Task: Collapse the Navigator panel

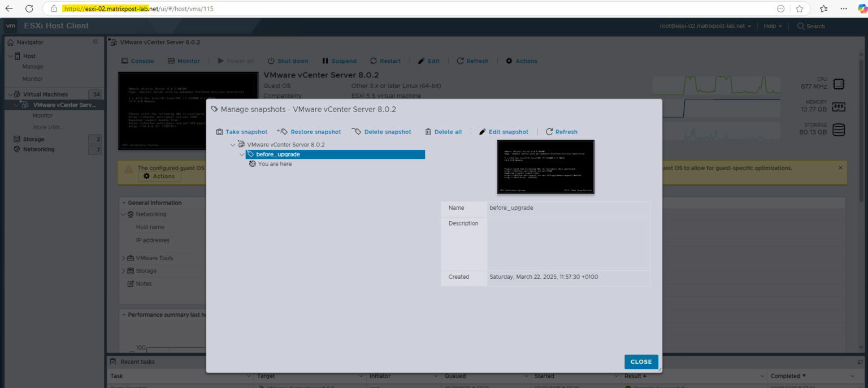Action: coord(96,41)
